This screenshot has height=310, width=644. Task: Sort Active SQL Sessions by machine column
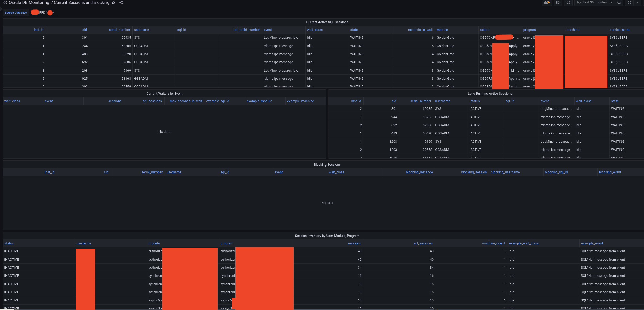click(573, 30)
